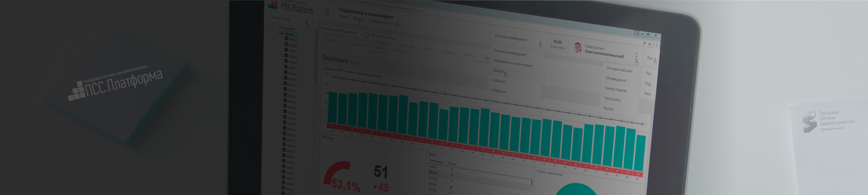The image size is (868, 195).
Task: Toggle the Обновление данных checkbox
Action: pos(367,35)
